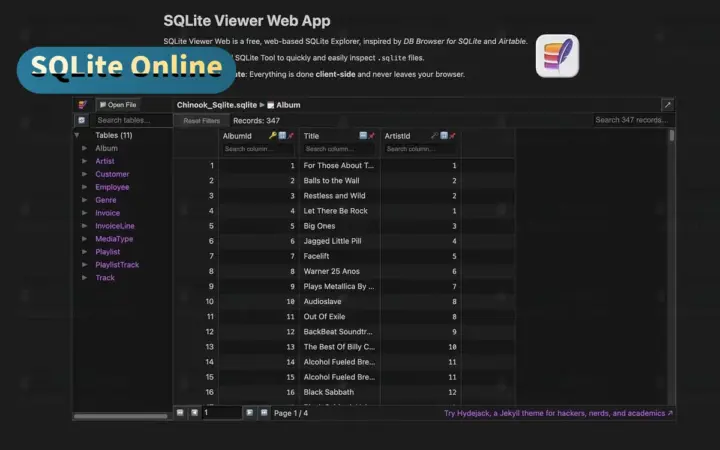Click the expand view icon at the top right
The image size is (720, 450).
pos(668,105)
